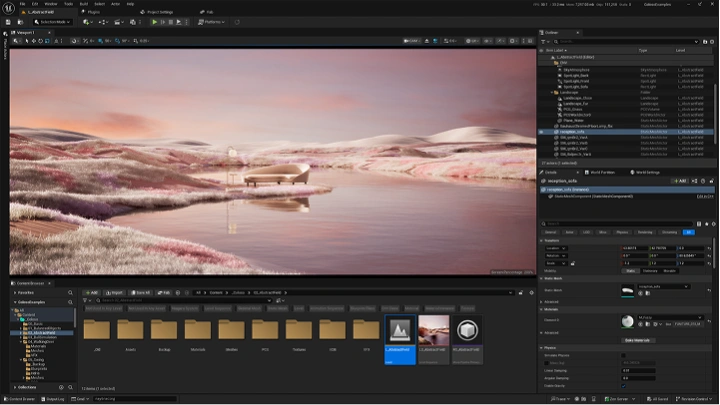Open the Outliner filter icon menu

pyautogui.click(x=544, y=42)
